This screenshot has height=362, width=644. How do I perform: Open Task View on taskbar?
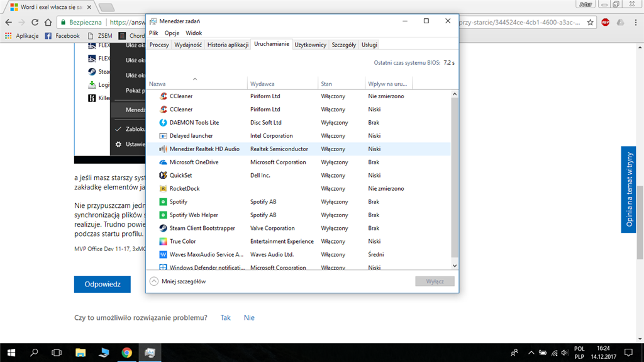pos(57,353)
